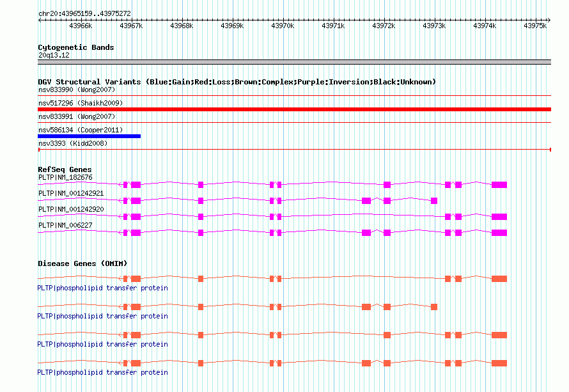The image size is (569, 392).
Task: Open the third OMIM PLTP|phospholipid transfer protein link
Action: click(x=103, y=345)
